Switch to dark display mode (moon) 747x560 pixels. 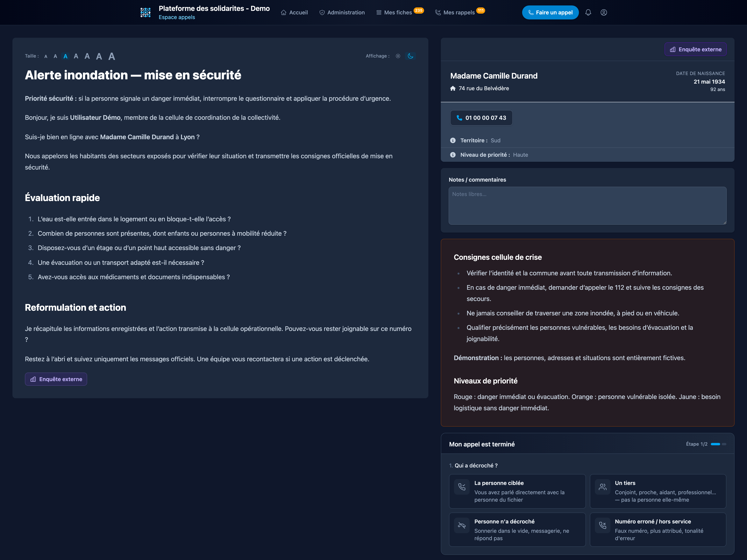(410, 56)
